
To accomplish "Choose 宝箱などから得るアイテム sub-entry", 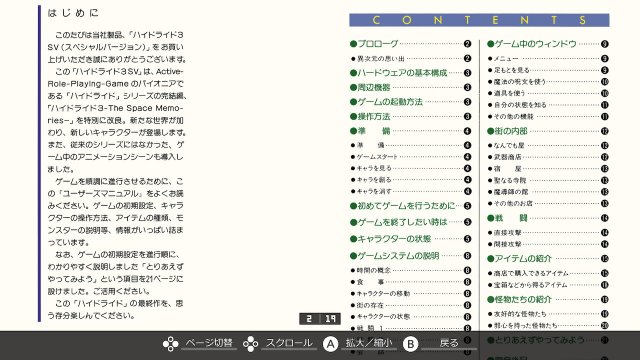I will point(548,285).
